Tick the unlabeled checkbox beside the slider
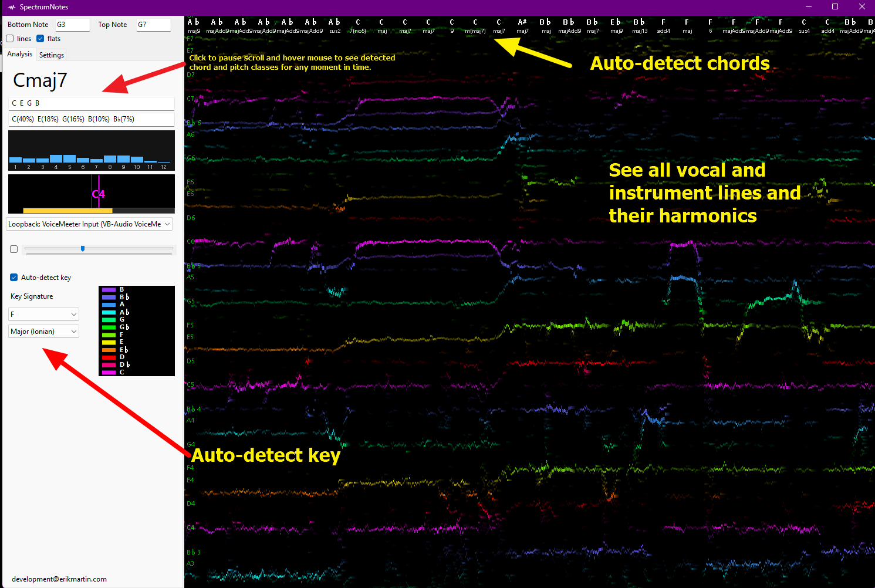This screenshot has height=588, width=875. (x=14, y=249)
